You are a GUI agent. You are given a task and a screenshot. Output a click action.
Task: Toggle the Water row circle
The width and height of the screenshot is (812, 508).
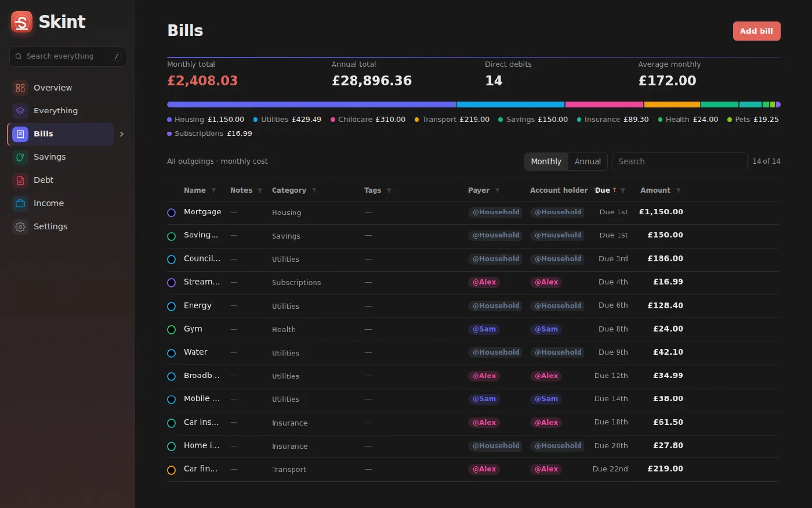coord(172,353)
